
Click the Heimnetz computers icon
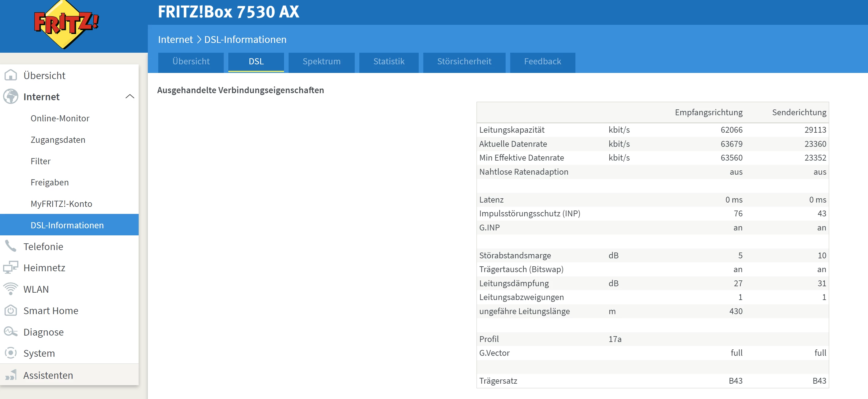[x=11, y=268]
